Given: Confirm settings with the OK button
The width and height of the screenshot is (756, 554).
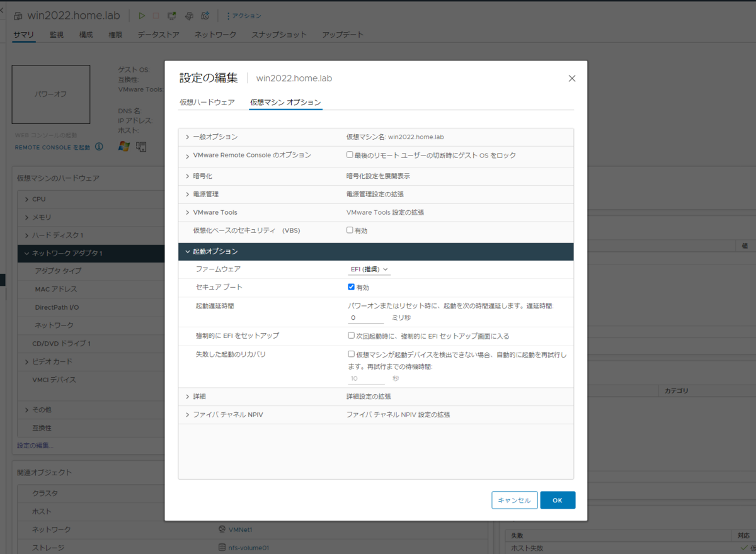Looking at the screenshot, I should coord(558,500).
